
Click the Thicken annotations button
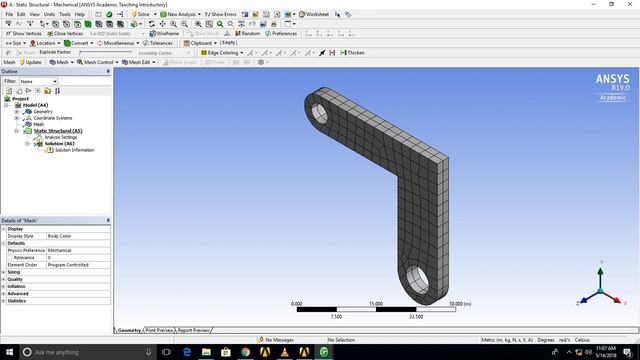pos(352,53)
